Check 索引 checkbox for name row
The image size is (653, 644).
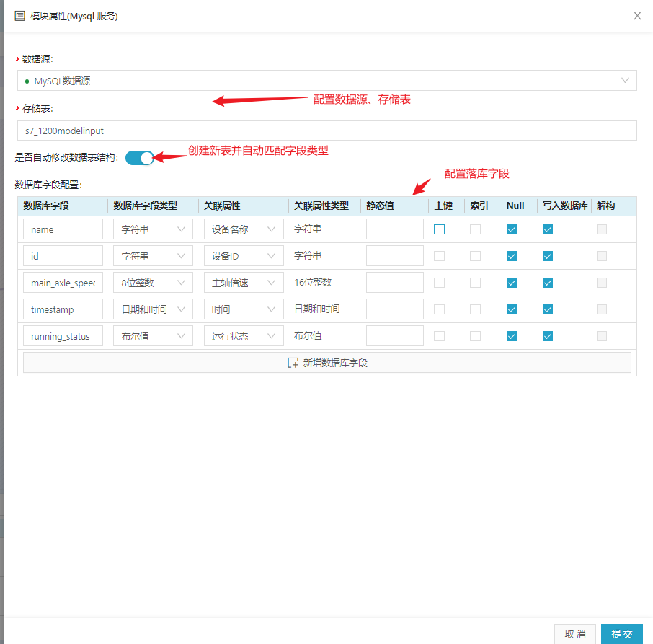tap(475, 229)
